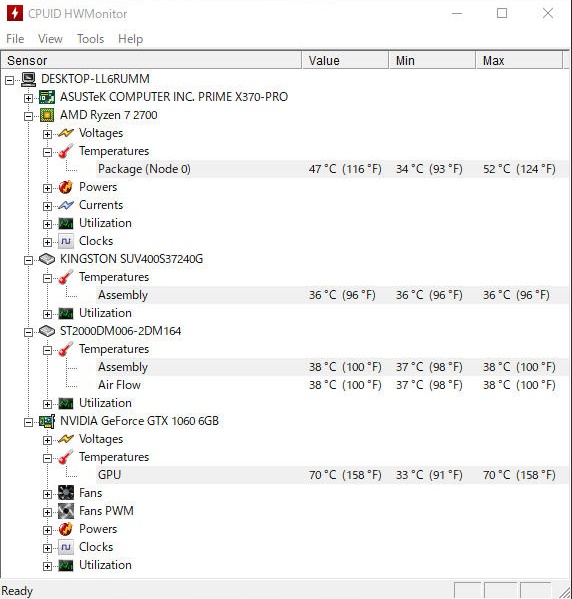Click the GPU Fans icon
This screenshot has width=572, height=599.
66,493
